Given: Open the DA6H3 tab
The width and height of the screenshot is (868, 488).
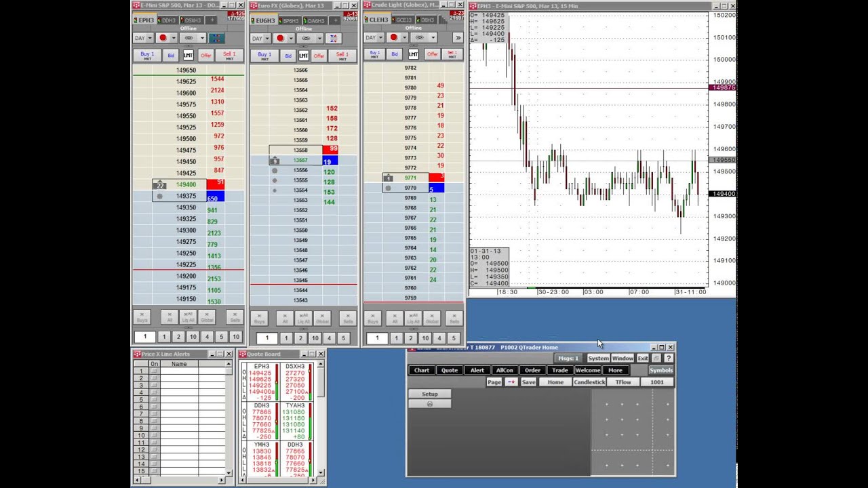Looking at the screenshot, I should [314, 20].
